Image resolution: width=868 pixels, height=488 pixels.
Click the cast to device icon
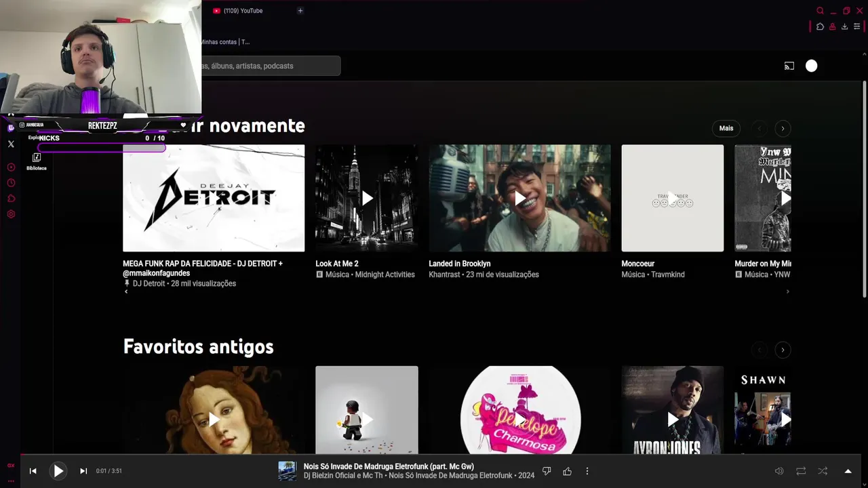point(789,66)
